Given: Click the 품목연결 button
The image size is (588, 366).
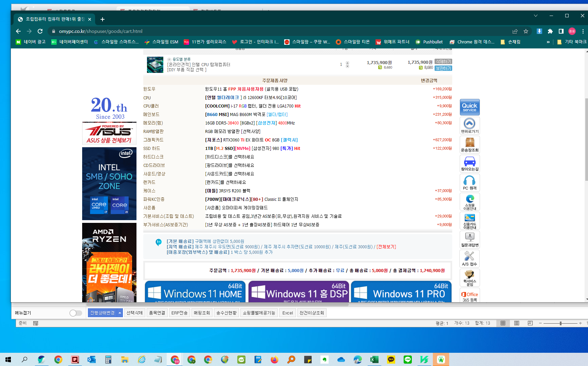Looking at the screenshot, I should pos(157,313).
